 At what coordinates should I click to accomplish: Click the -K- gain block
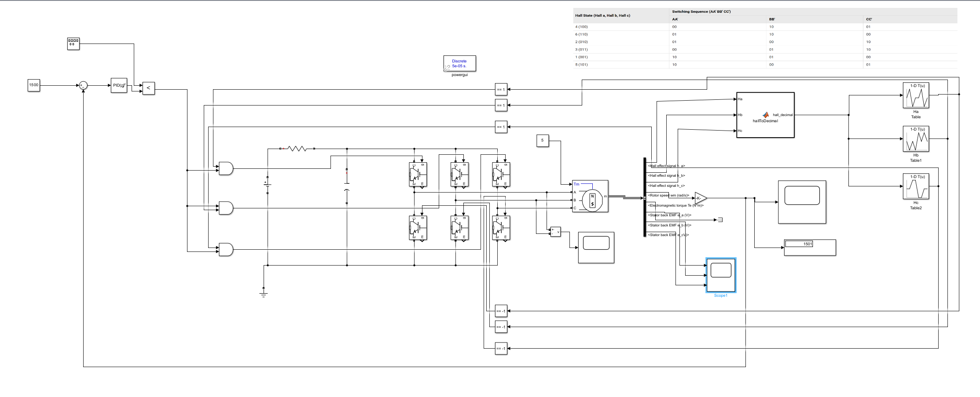(701, 198)
